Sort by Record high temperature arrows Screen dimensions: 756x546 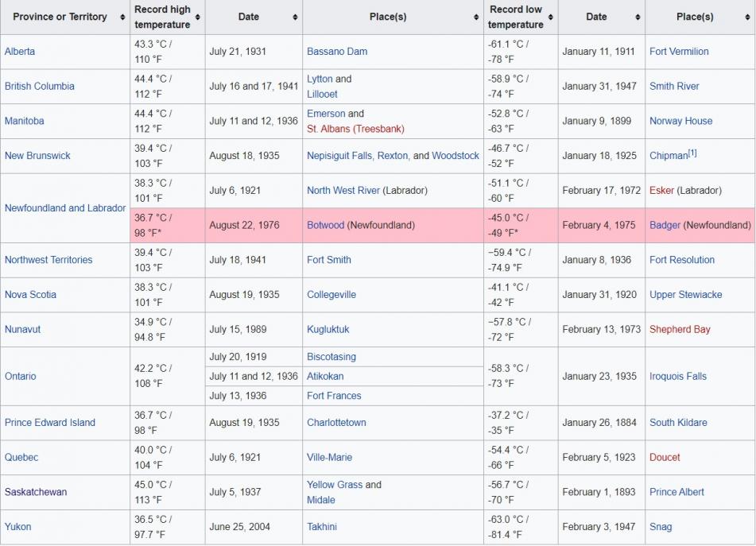pyautogui.click(x=198, y=17)
